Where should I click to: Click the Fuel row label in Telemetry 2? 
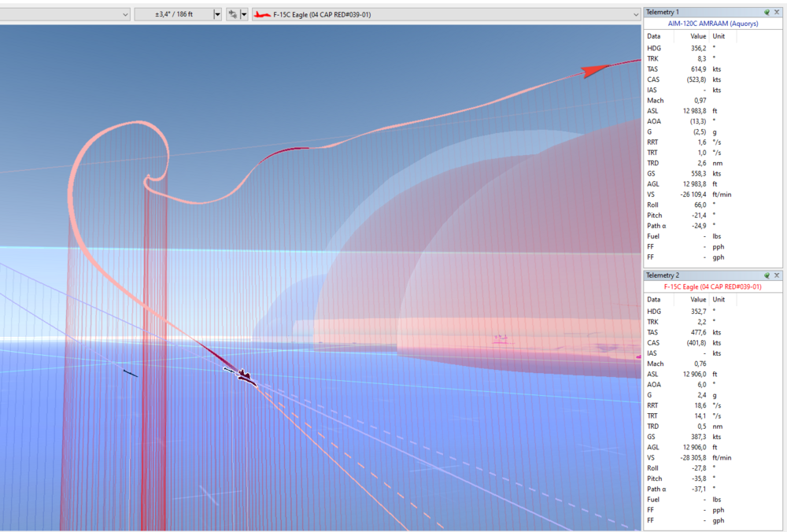click(653, 500)
